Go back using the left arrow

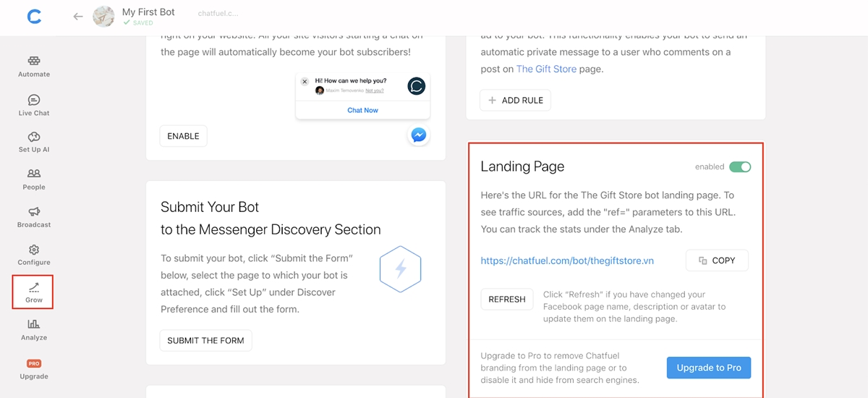click(78, 17)
